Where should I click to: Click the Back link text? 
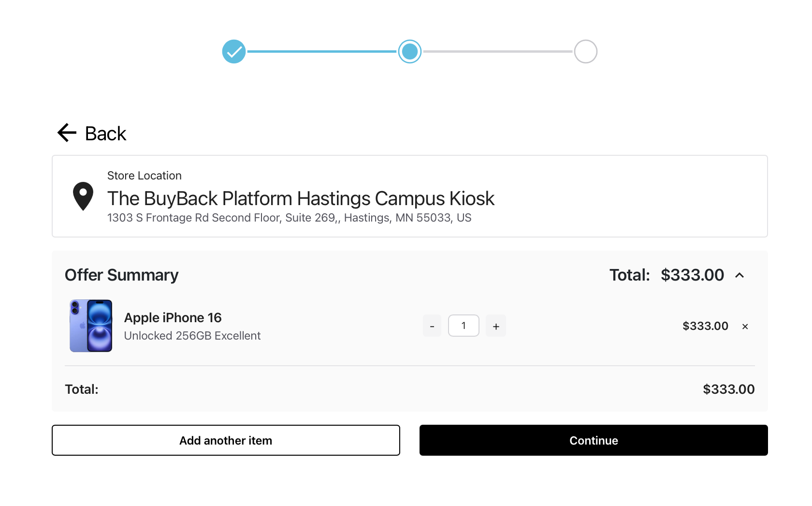[105, 134]
